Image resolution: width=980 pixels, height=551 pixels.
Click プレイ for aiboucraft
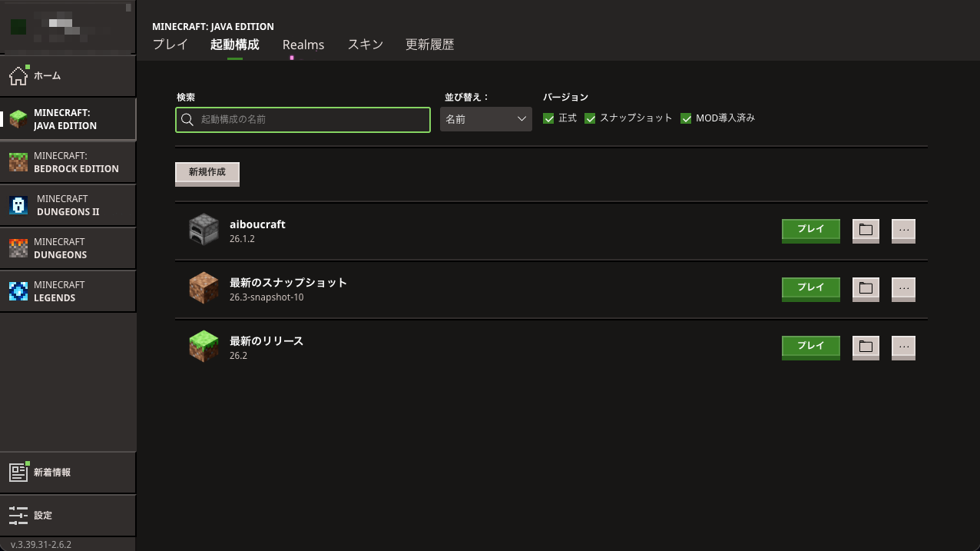tap(811, 230)
